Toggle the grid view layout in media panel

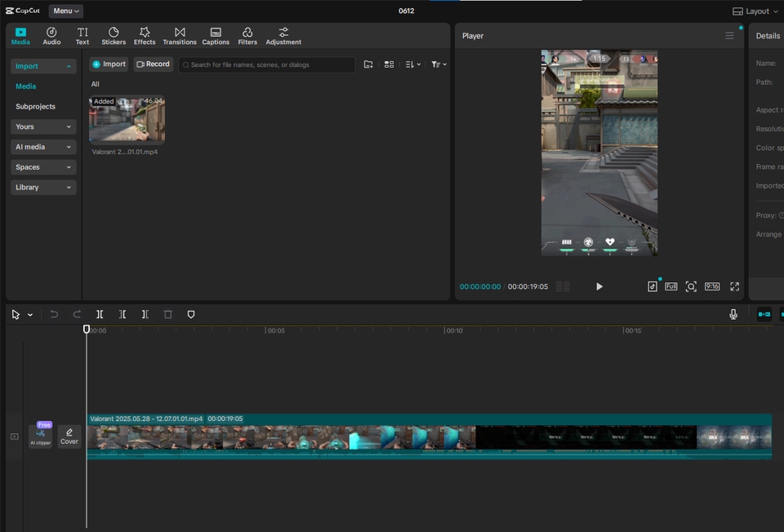coord(389,64)
